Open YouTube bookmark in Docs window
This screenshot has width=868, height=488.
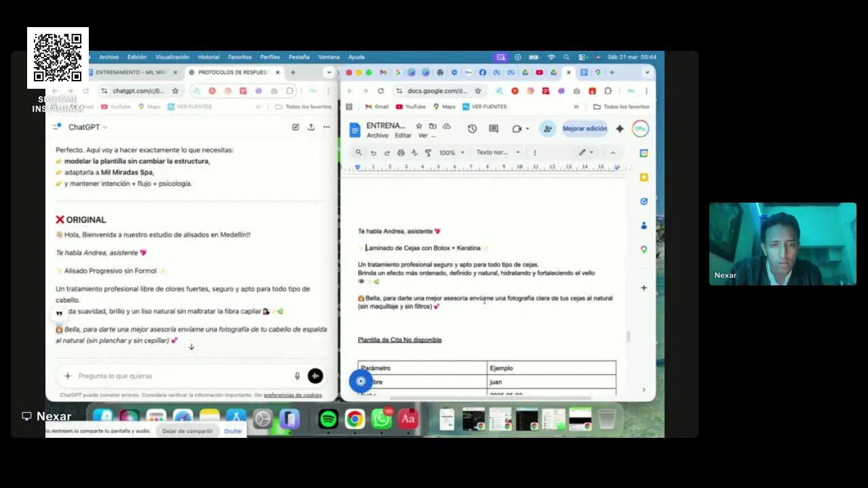(410, 106)
